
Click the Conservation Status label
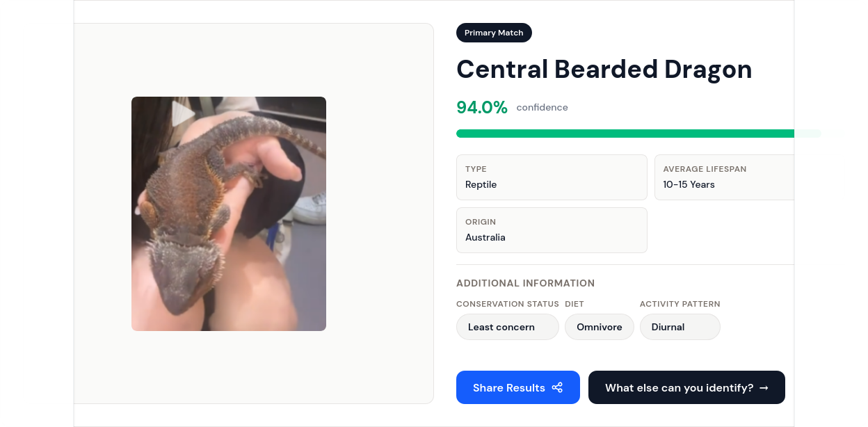click(x=508, y=304)
